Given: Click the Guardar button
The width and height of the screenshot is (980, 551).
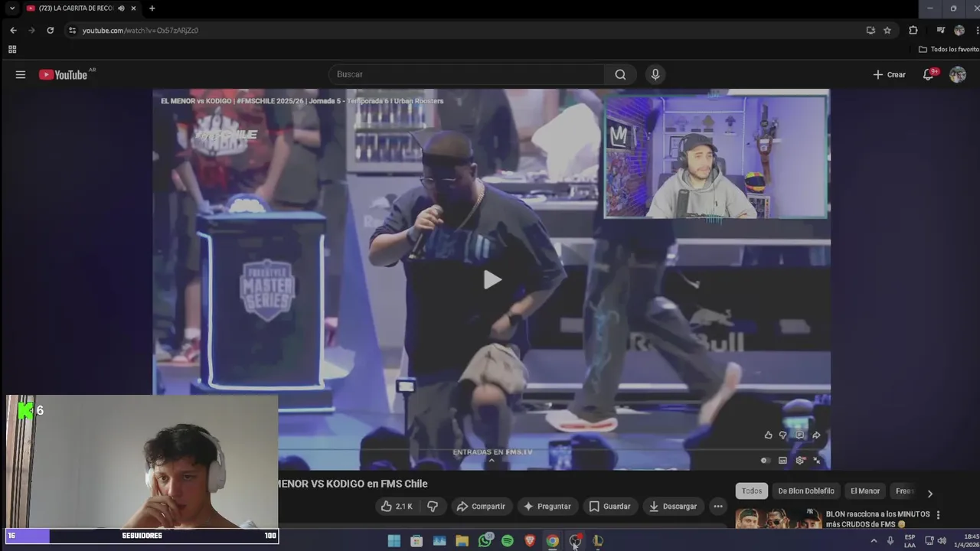Looking at the screenshot, I should (609, 506).
